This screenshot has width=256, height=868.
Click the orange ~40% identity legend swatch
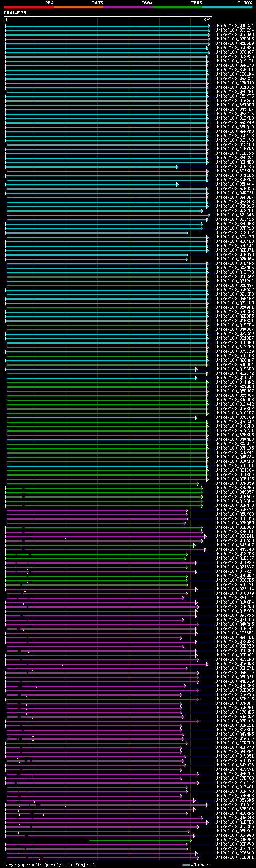pos(78,7)
